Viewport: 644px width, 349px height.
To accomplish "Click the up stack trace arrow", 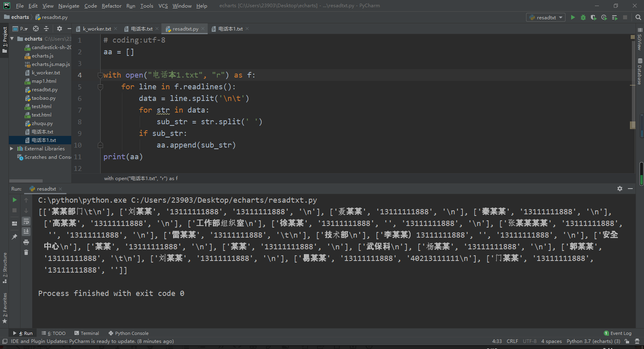I will point(26,200).
